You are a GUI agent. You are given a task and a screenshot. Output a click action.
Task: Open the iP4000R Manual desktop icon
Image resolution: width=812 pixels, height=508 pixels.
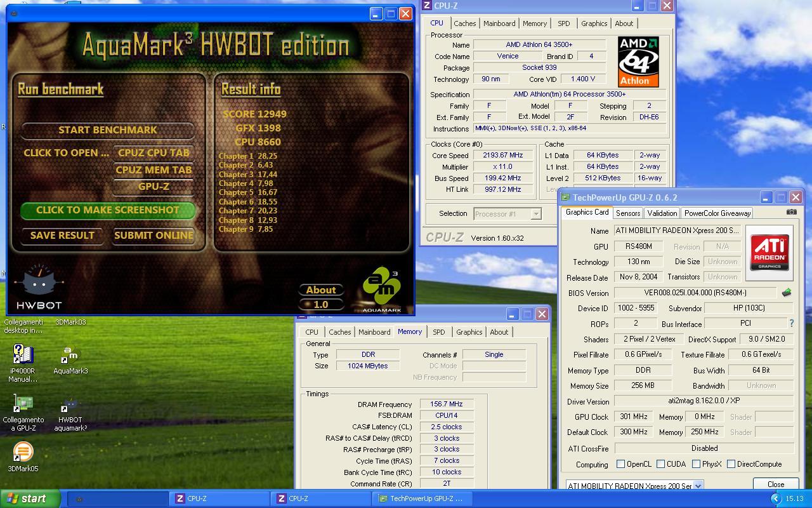23,363
